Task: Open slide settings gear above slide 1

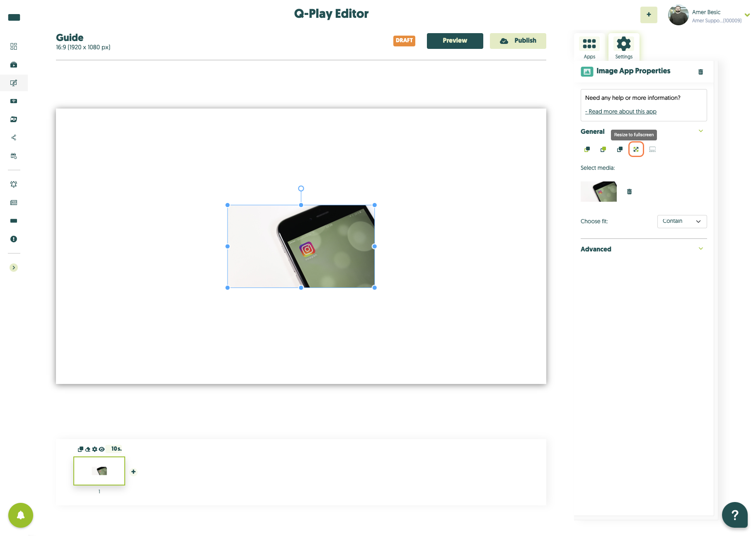Action: point(94,449)
